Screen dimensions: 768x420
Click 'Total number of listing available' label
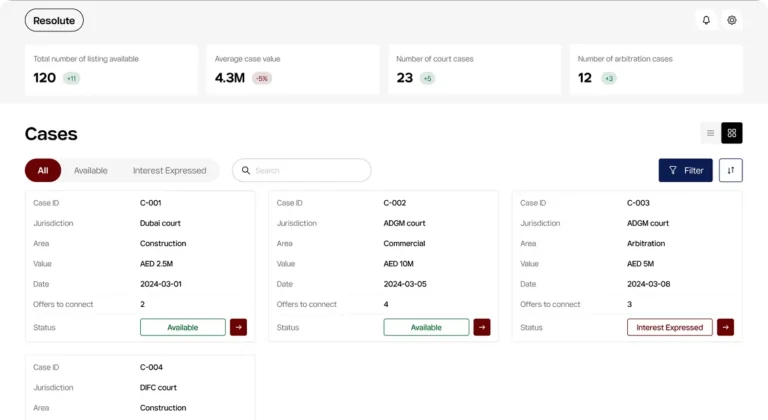pos(86,59)
